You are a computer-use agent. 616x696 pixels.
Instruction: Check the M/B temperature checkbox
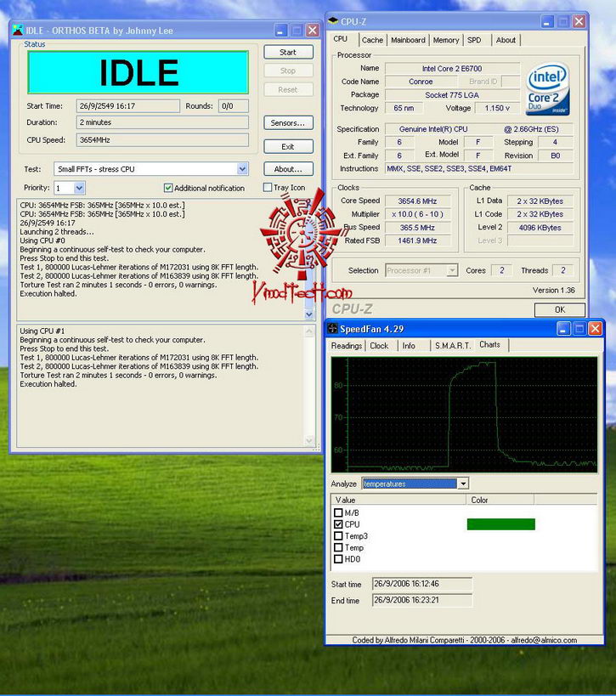[338, 512]
